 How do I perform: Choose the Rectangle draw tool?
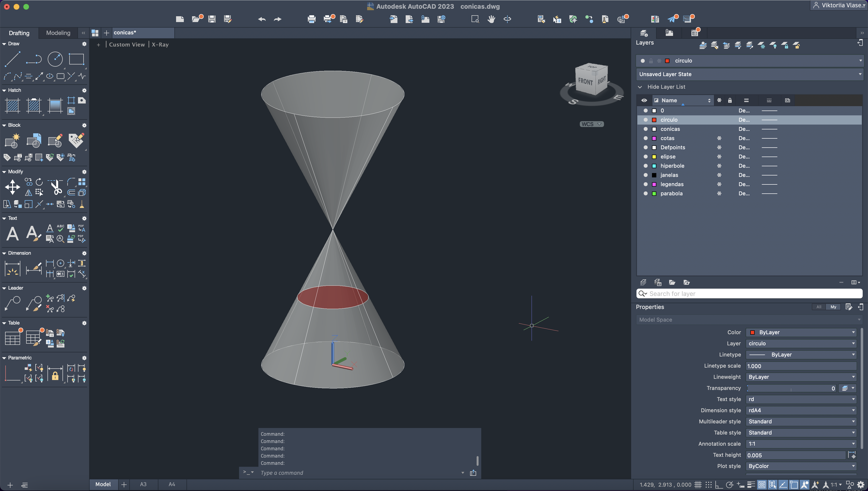[x=77, y=59]
